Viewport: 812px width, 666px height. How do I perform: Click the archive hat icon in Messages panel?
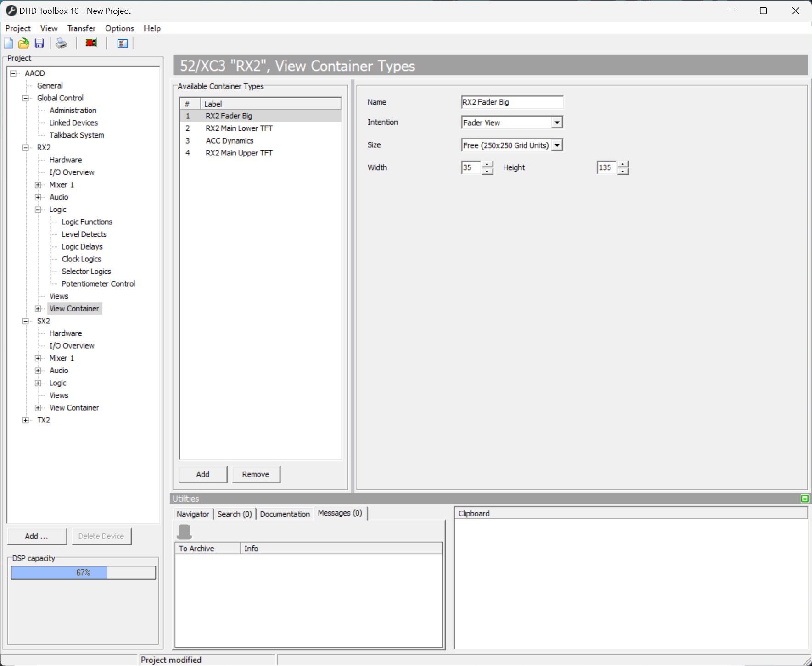(184, 531)
